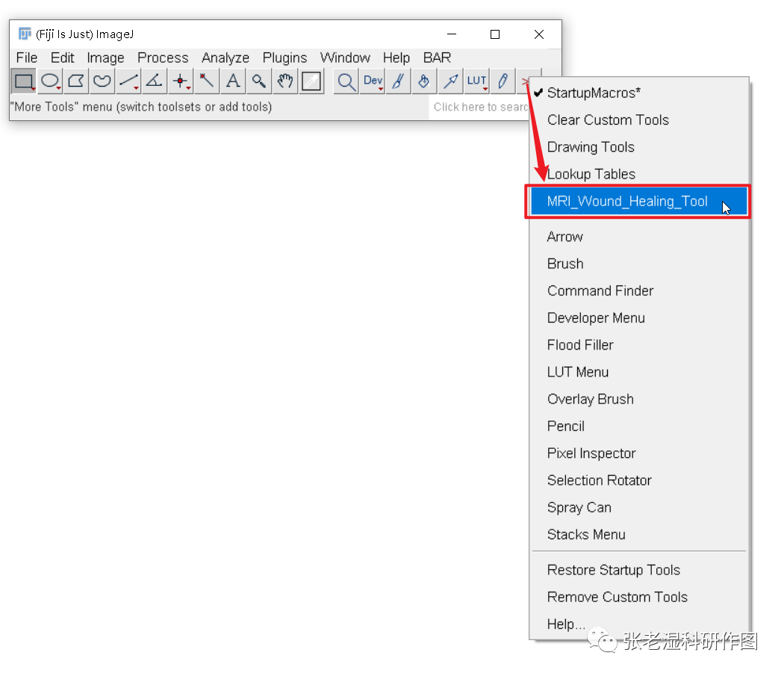Select the Multi-point tool

[x=181, y=81]
